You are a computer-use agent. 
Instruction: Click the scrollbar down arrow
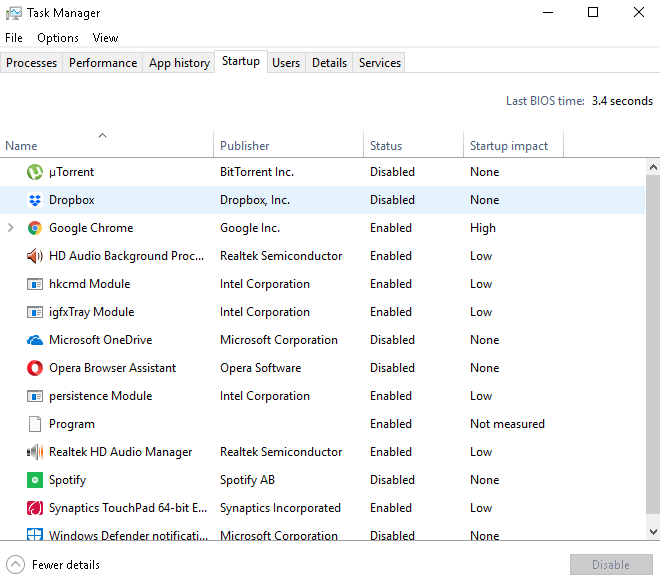[x=653, y=532]
